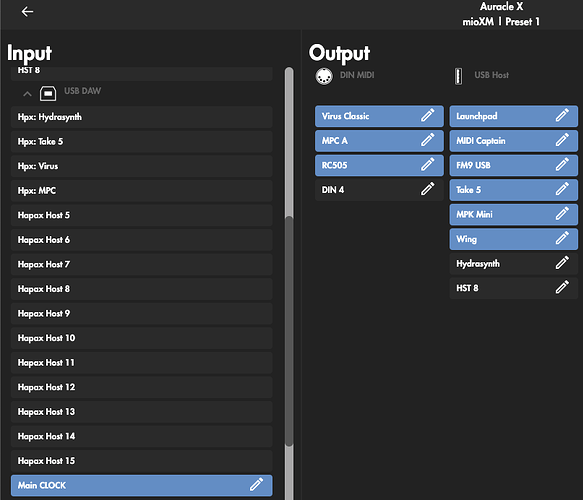Select the HST 8 input at list top

142,73
